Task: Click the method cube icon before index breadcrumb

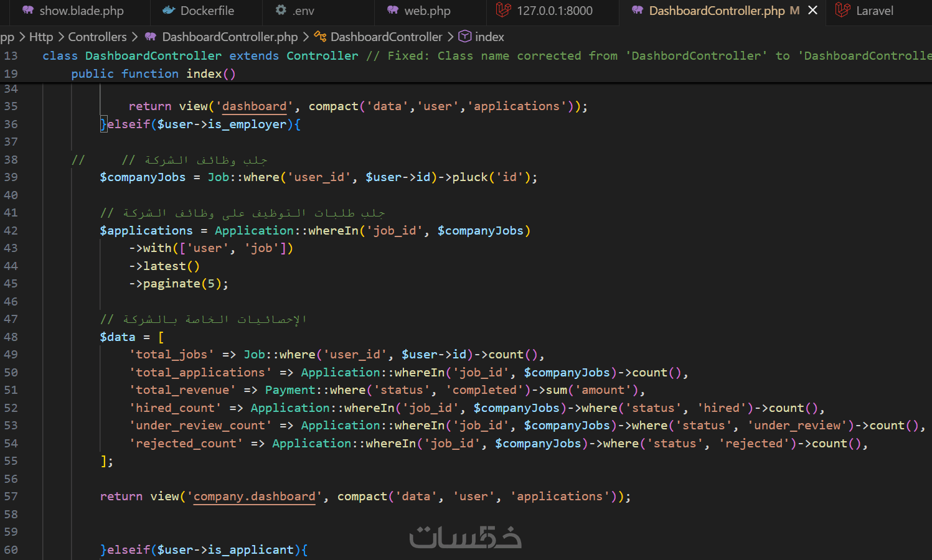Action: [x=464, y=37]
